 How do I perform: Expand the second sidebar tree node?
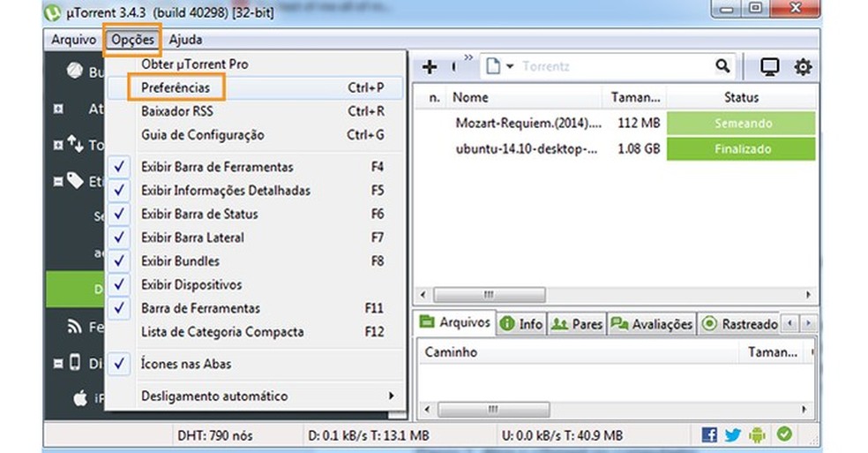pos(58,109)
